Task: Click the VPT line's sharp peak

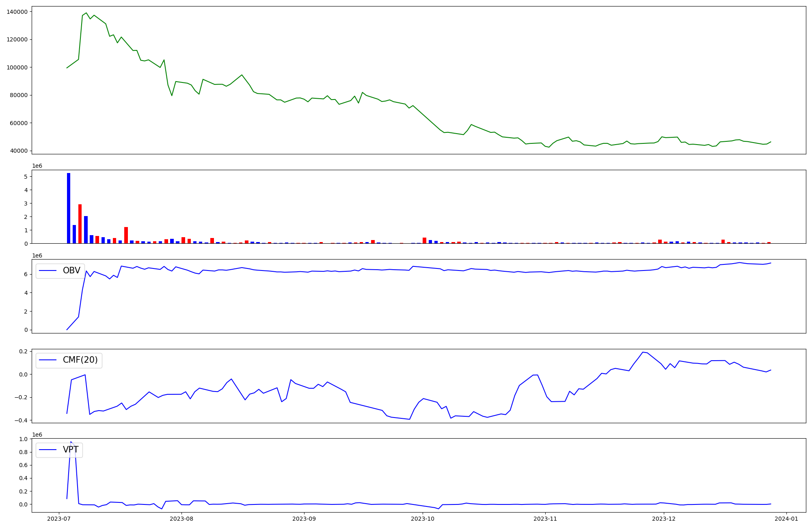Action: click(x=71, y=442)
